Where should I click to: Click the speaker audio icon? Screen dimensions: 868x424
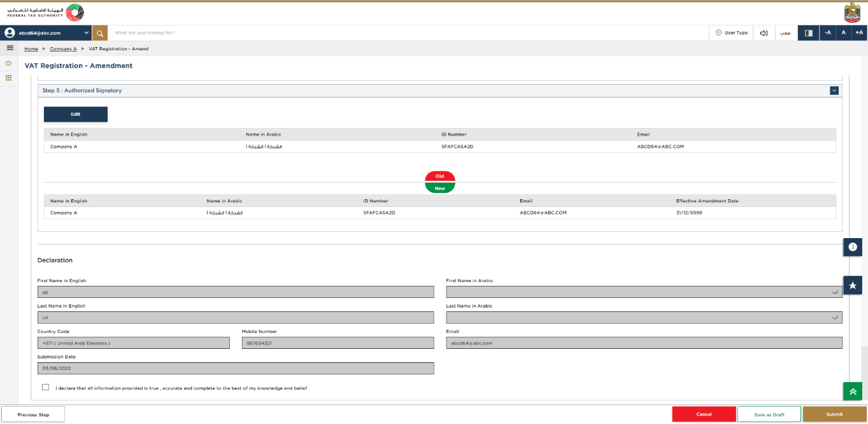(x=764, y=32)
